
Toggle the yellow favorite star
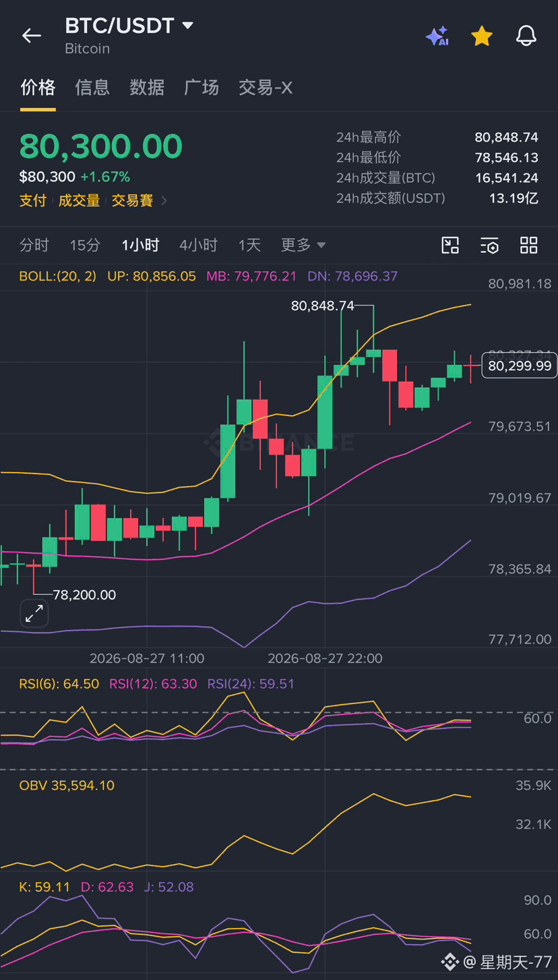[482, 36]
